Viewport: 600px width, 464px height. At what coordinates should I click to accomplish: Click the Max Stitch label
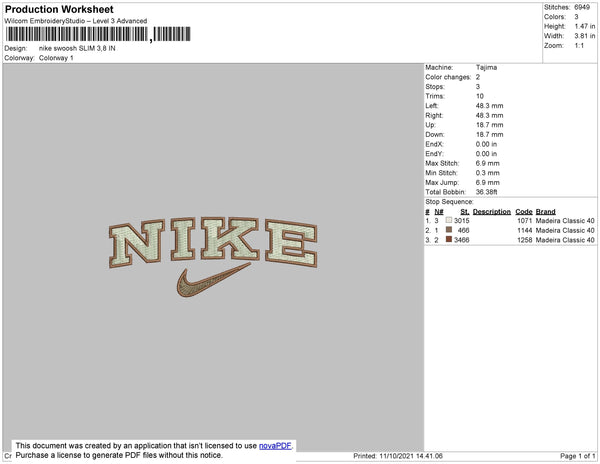pyautogui.click(x=442, y=163)
